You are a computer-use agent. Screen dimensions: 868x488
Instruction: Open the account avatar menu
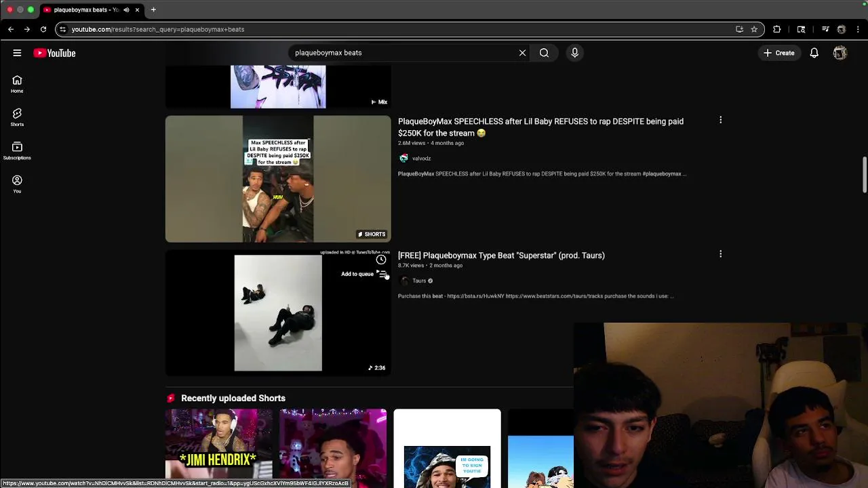click(840, 53)
